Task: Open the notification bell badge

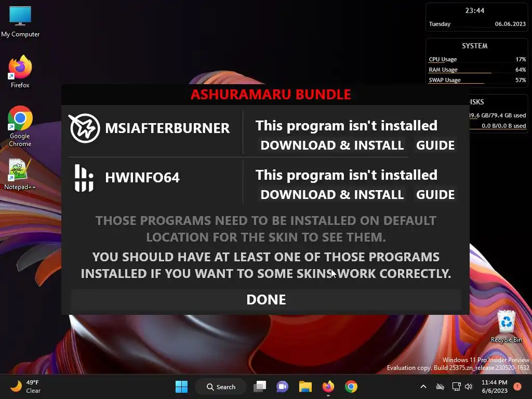Action: click(517, 386)
